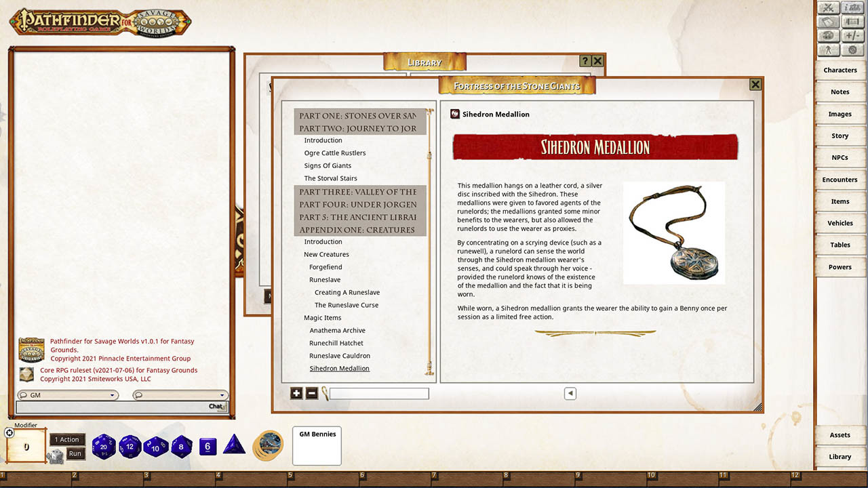Open the Items sidebar panel
Screen dimensions: 868x488
(x=840, y=201)
